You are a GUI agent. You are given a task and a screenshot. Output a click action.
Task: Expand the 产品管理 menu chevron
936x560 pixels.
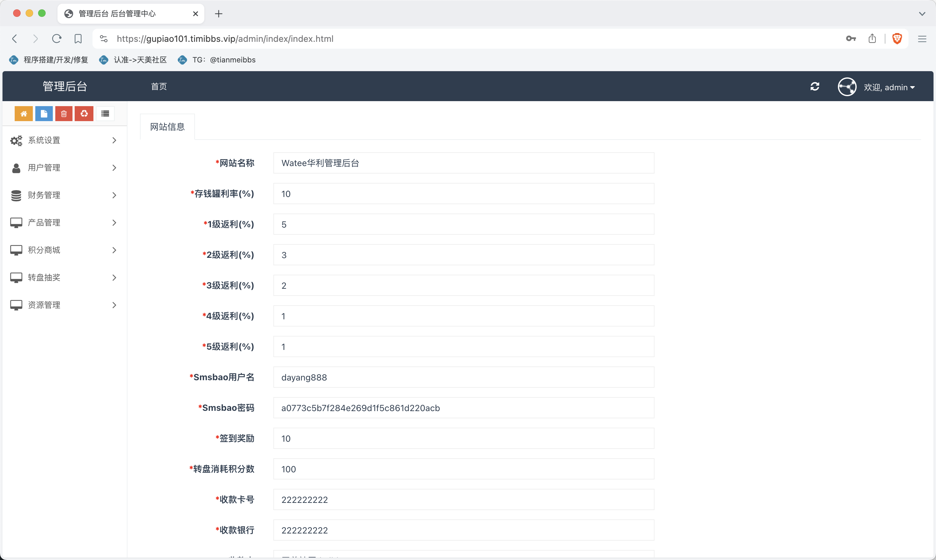pos(114,223)
